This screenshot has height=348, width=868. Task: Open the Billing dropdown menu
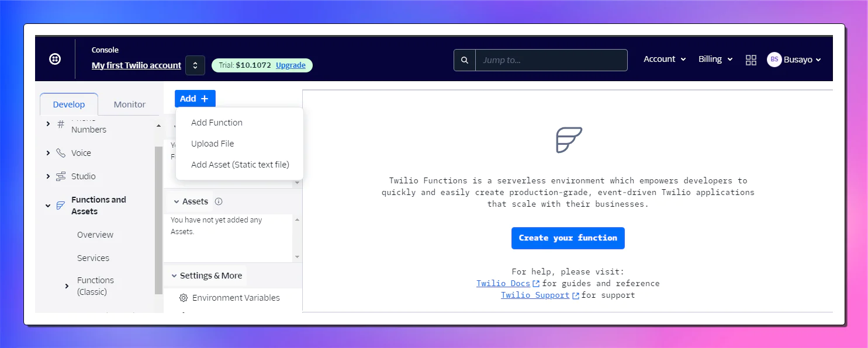(x=715, y=59)
